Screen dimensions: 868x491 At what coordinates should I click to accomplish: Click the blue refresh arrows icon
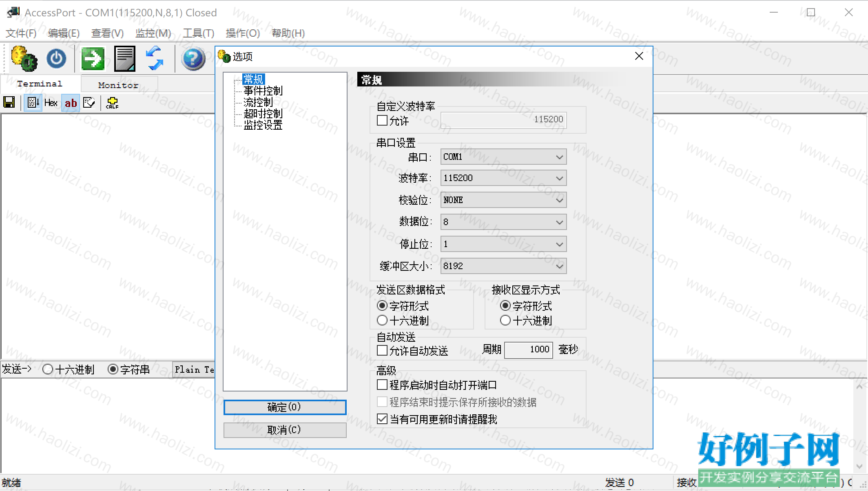(155, 59)
